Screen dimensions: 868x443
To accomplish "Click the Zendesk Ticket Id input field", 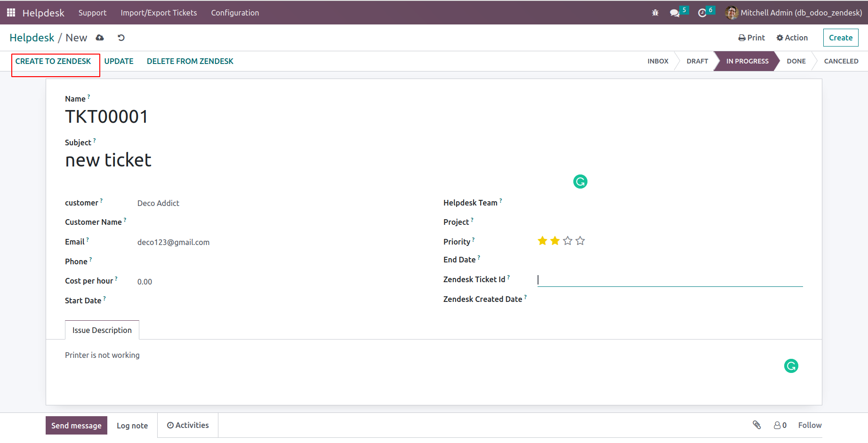I will point(670,280).
